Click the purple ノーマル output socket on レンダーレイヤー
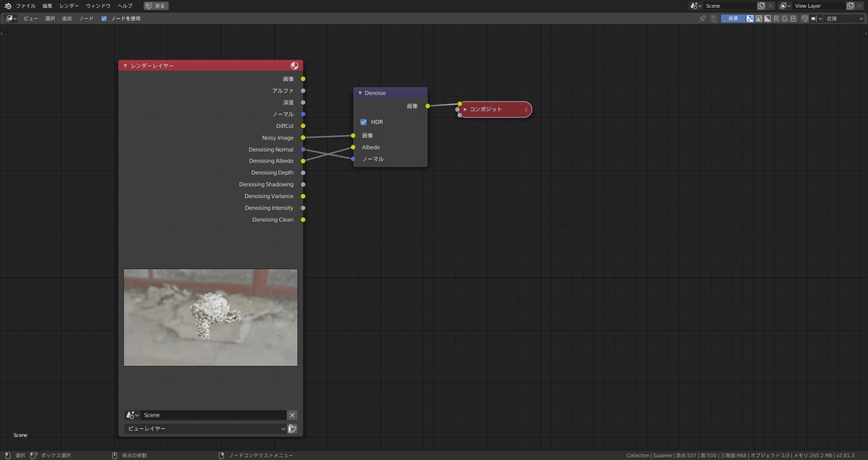This screenshot has width=868, height=460. [303, 114]
